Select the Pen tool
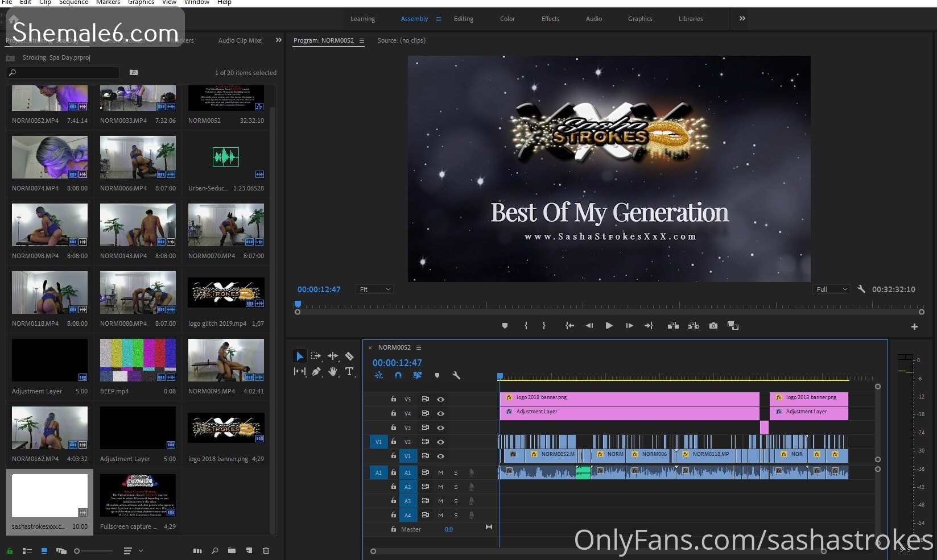 [316, 371]
